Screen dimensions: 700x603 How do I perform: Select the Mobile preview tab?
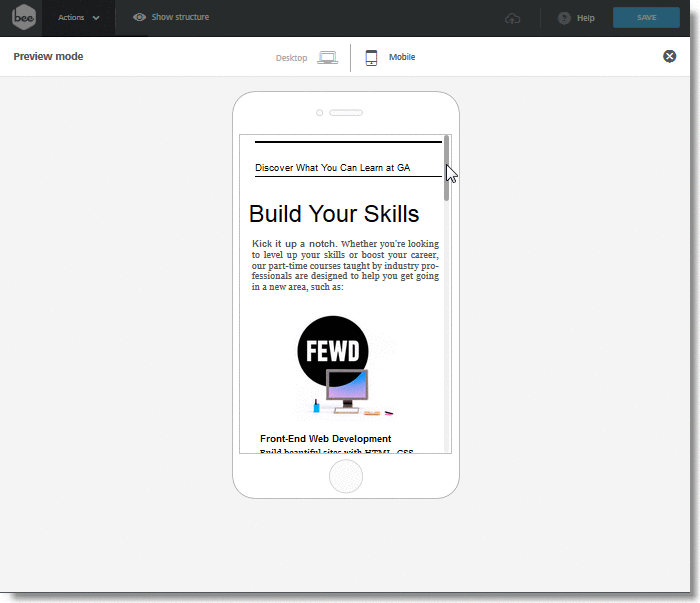point(402,58)
